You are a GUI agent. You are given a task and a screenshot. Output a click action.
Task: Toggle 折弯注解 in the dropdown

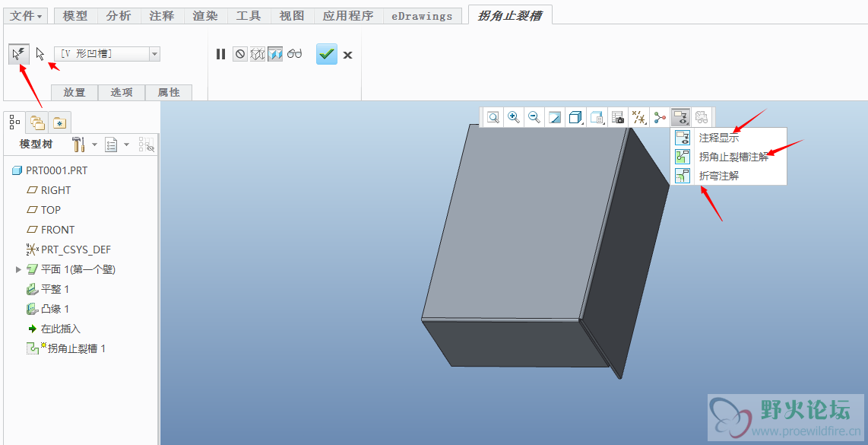click(728, 176)
